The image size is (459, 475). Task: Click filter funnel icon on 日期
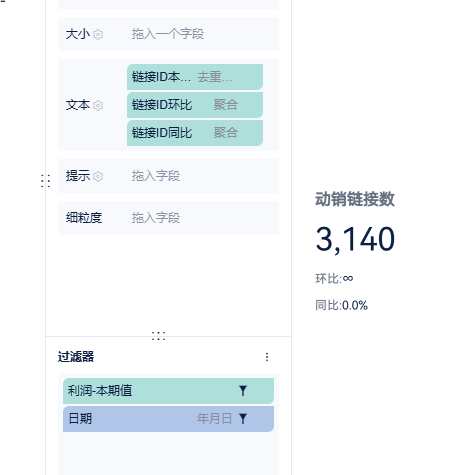243,419
